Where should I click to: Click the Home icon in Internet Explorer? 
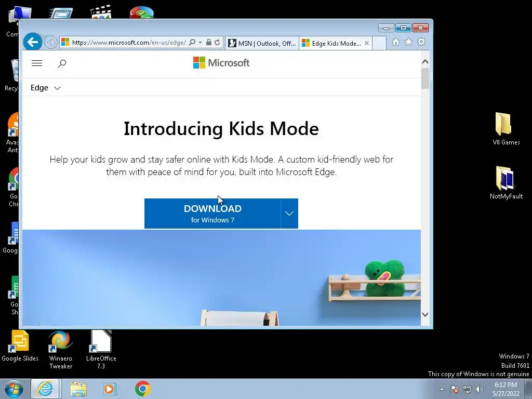coord(395,42)
